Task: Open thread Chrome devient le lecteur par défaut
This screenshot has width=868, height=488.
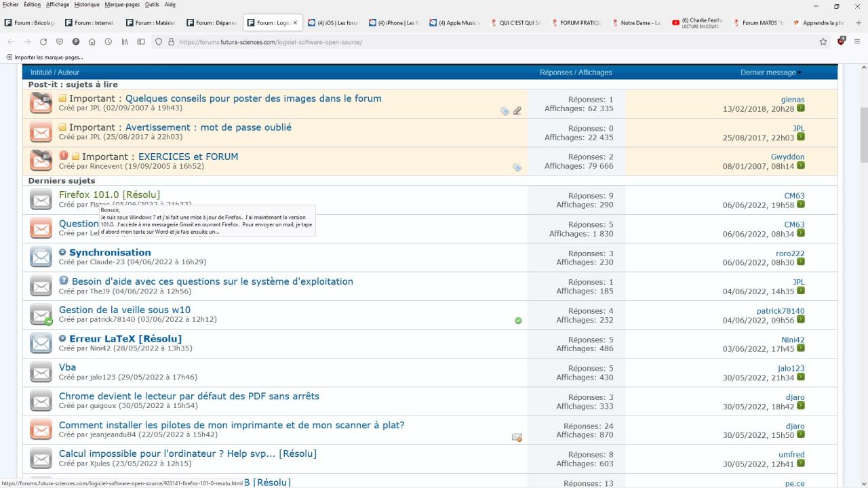Action: coord(189,396)
